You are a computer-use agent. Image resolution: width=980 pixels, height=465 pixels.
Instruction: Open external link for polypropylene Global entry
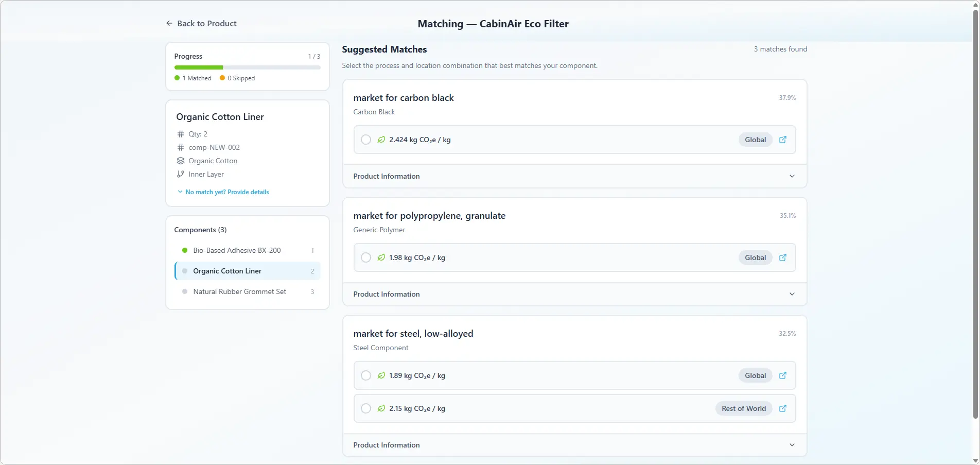[x=782, y=257]
